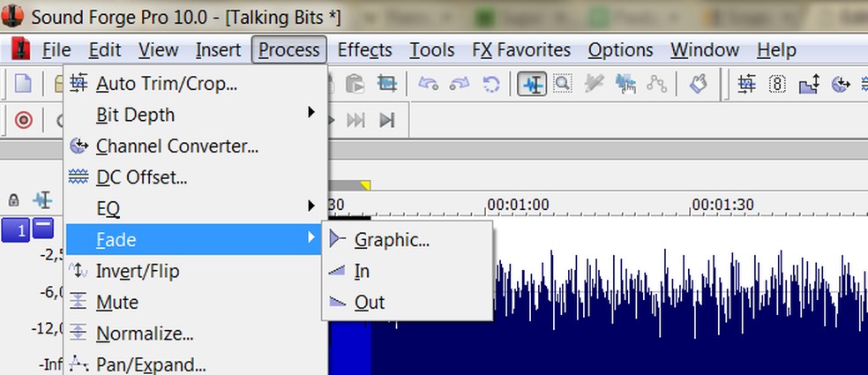Toggle the lock icon beside the ruler
The image size is (868, 375).
tap(13, 200)
